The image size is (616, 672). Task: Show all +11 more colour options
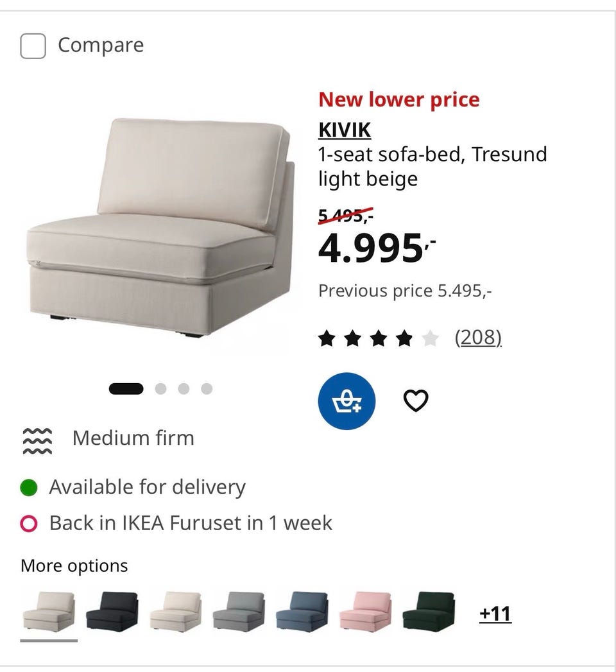tap(495, 614)
